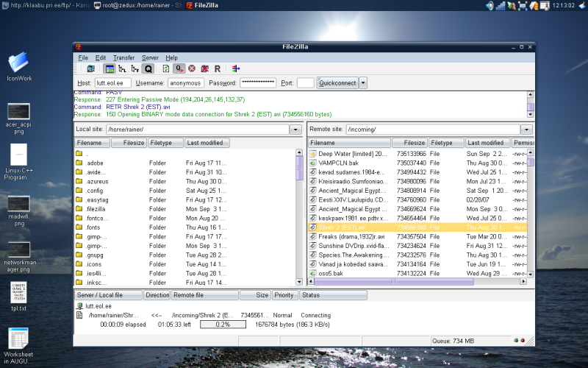The width and height of the screenshot is (588, 368).
Task: Toggle queue processing button
Action: pos(179,68)
